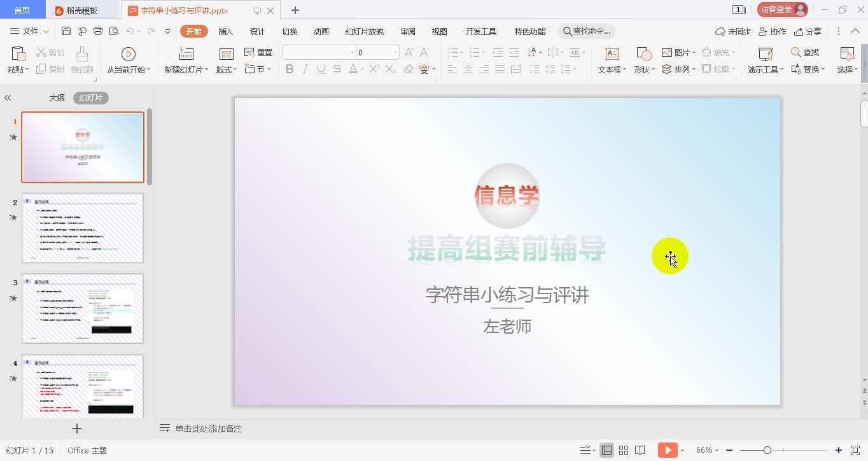868x461 pixels.
Task: Toggle bold formatting
Action: pyautogui.click(x=290, y=69)
